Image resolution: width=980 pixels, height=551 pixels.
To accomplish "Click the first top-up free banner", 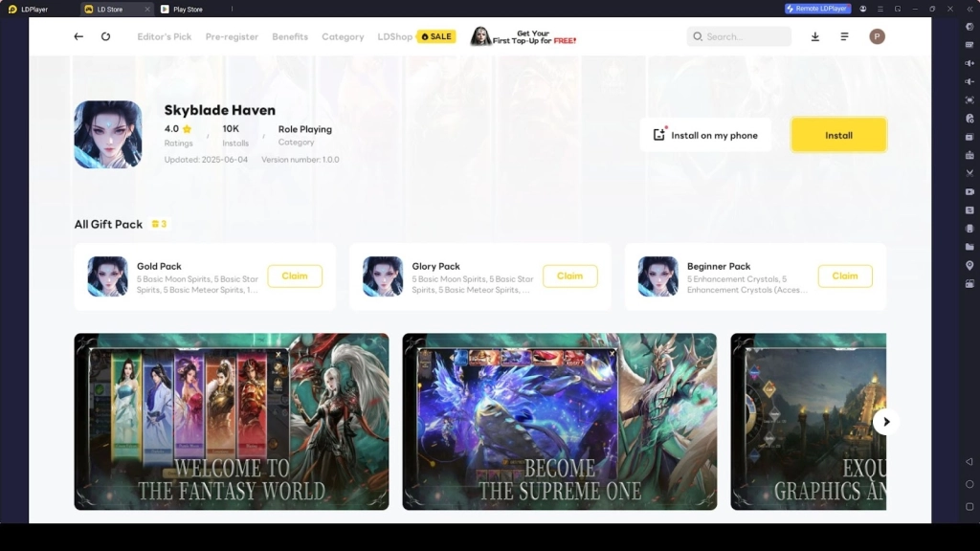I will [523, 36].
